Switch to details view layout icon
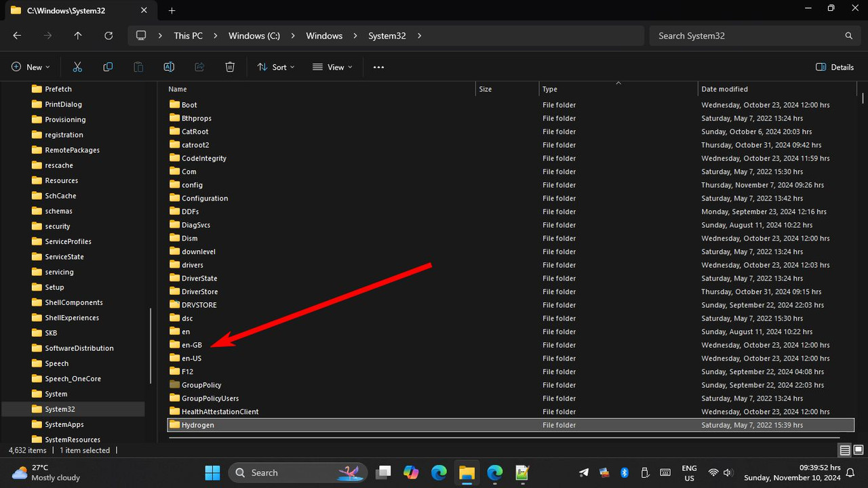Image resolution: width=868 pixels, height=488 pixels. pyautogui.click(x=844, y=450)
